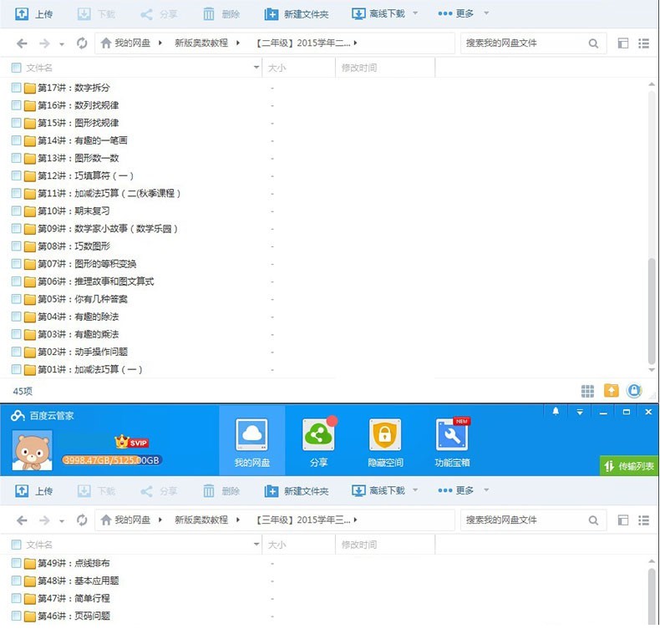The height and width of the screenshot is (644, 660).
Task: Sort by 大小 column in the upper window
Action: pyautogui.click(x=277, y=68)
